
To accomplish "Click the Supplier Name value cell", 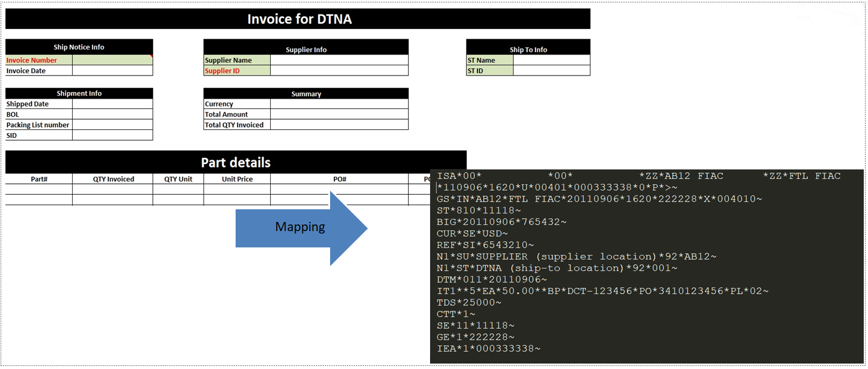I will coord(339,60).
